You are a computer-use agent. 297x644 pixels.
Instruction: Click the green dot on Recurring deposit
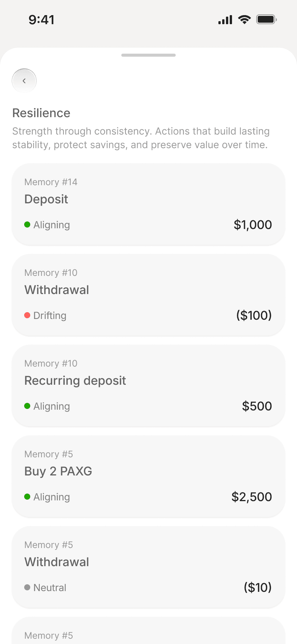coord(27,406)
